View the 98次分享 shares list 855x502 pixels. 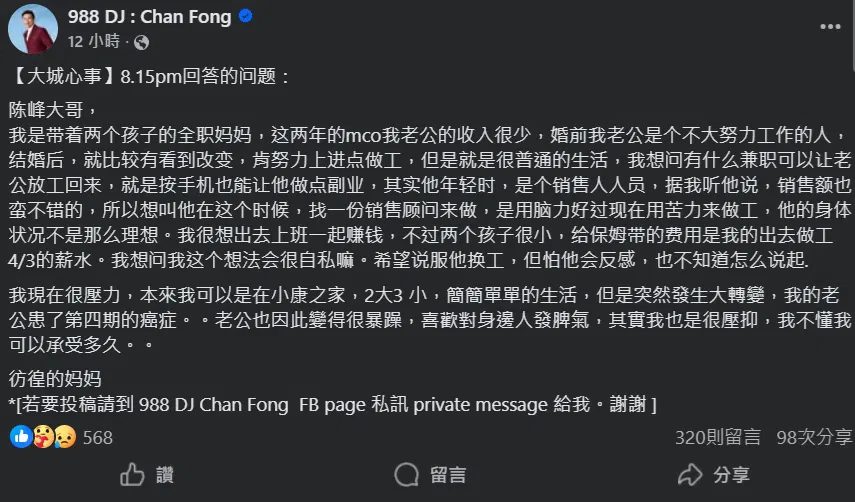pos(815,437)
